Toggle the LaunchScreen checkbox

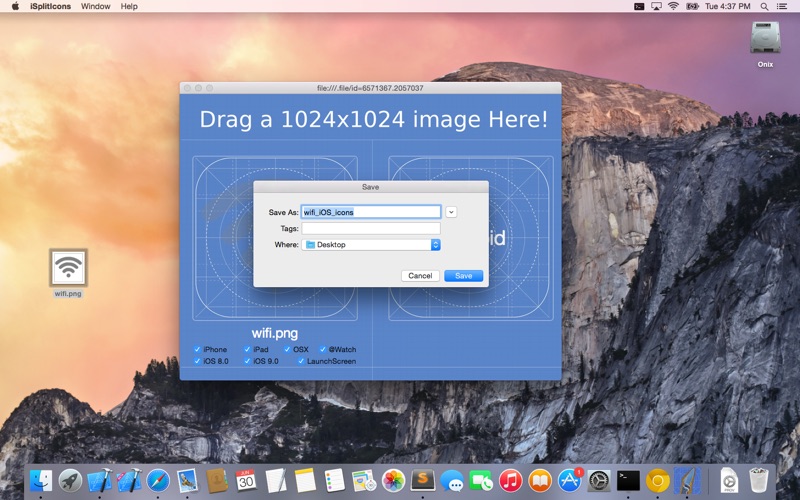[301, 361]
